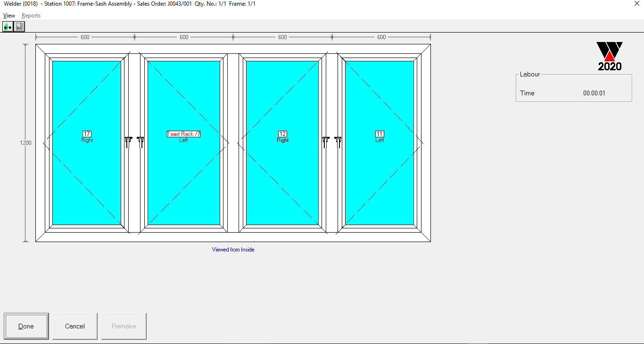644x344 pixels.
Task: Open the View menu
Action: (9, 16)
